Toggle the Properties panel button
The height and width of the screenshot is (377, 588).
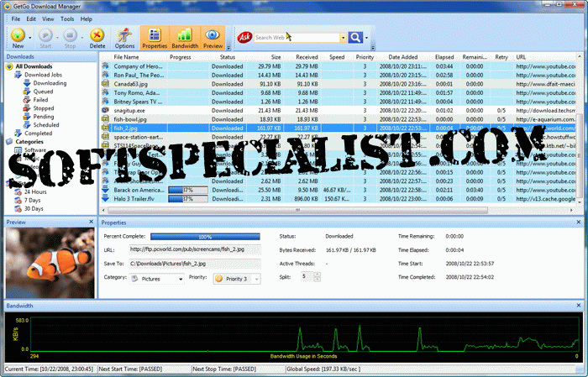point(155,38)
